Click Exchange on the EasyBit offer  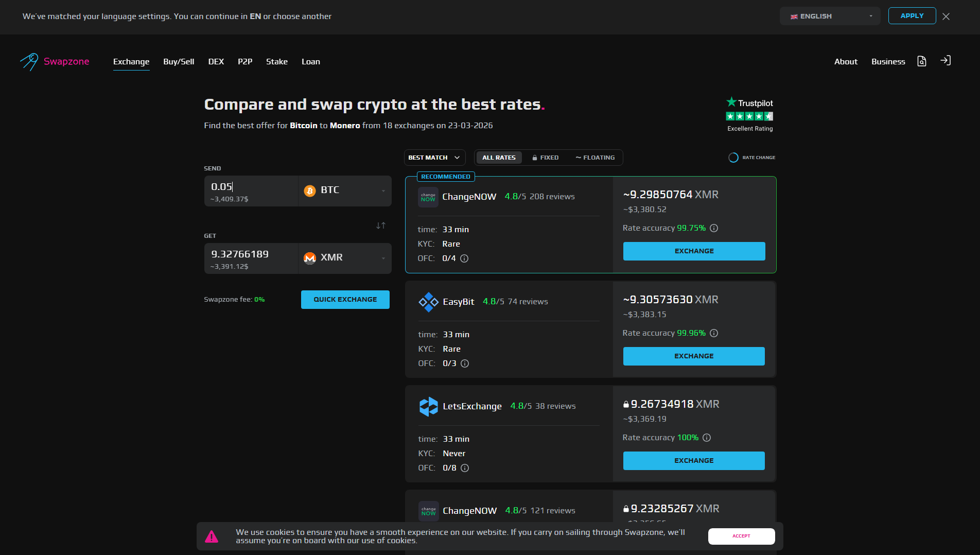point(694,356)
